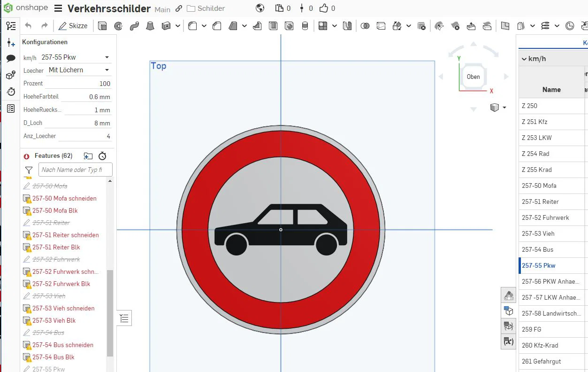Collapse the km/h table section chevron
The height and width of the screenshot is (372, 588).
(x=524, y=59)
